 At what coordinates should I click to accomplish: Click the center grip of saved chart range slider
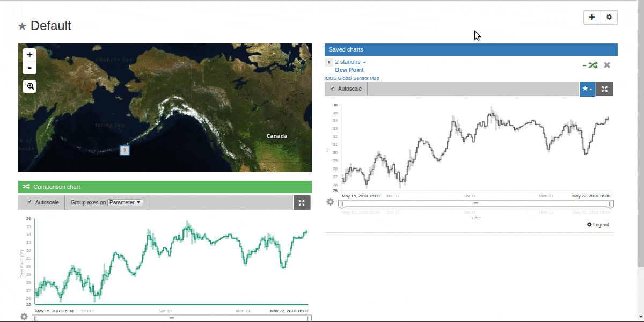pyautogui.click(x=476, y=204)
